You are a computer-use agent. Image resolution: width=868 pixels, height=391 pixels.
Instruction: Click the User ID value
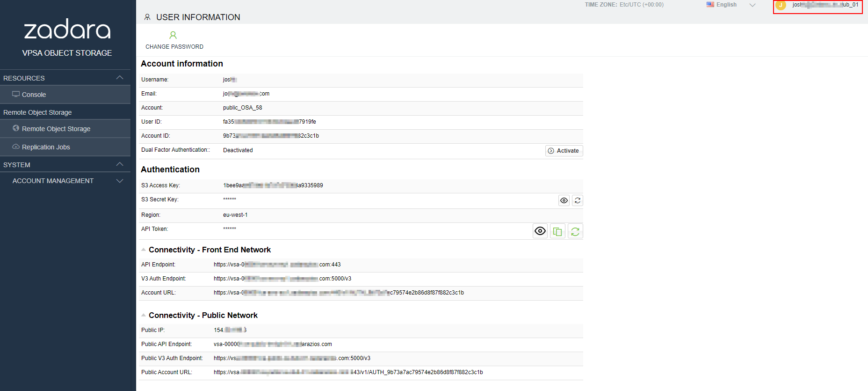pyautogui.click(x=269, y=122)
